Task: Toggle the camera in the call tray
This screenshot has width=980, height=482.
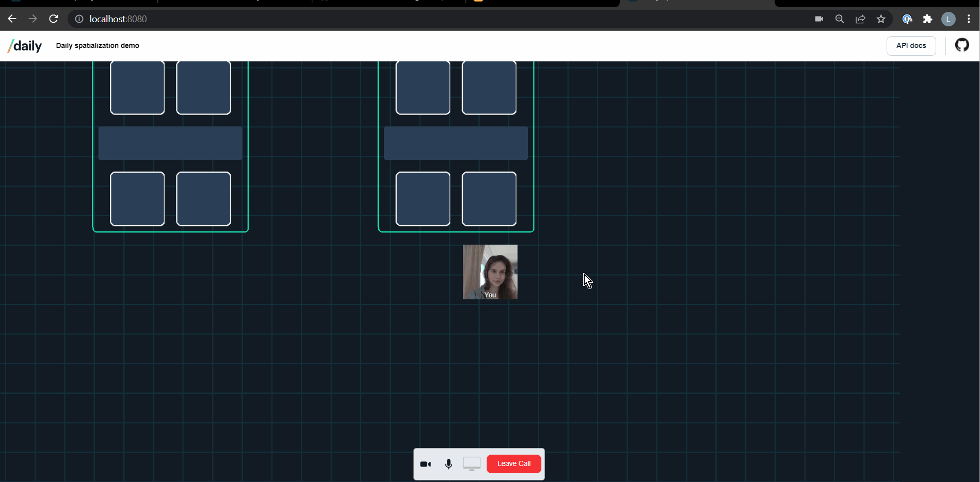Action: tap(425, 463)
